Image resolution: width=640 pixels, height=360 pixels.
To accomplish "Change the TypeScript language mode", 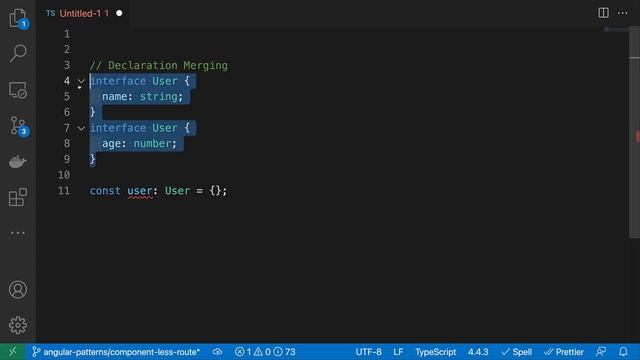I will coord(436,351).
